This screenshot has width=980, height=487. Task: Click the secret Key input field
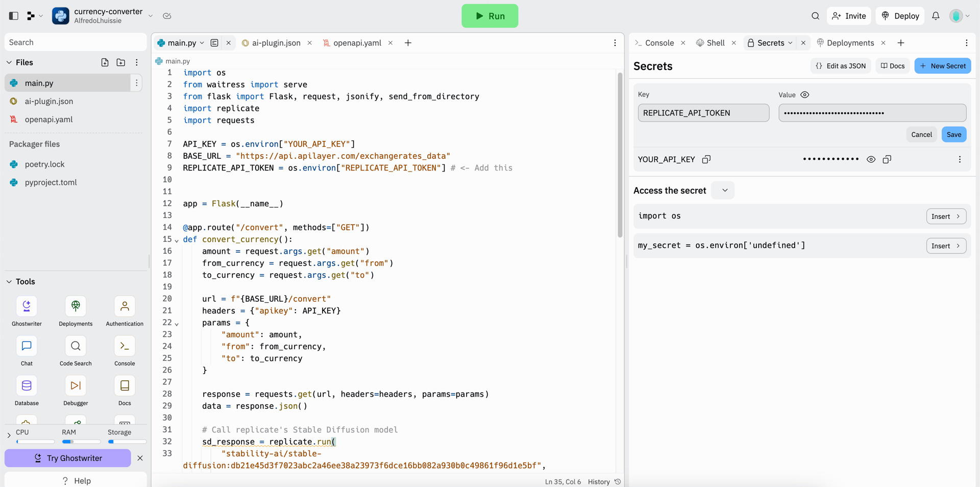click(703, 113)
